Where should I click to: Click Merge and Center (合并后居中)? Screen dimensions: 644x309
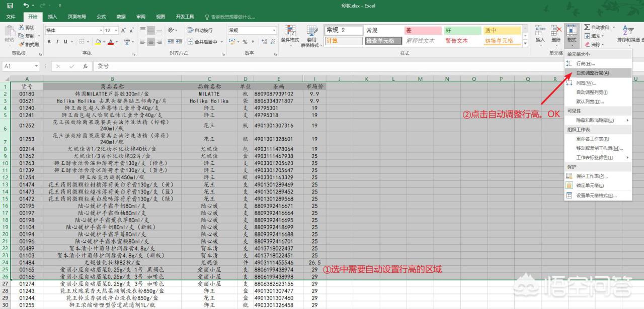point(202,42)
